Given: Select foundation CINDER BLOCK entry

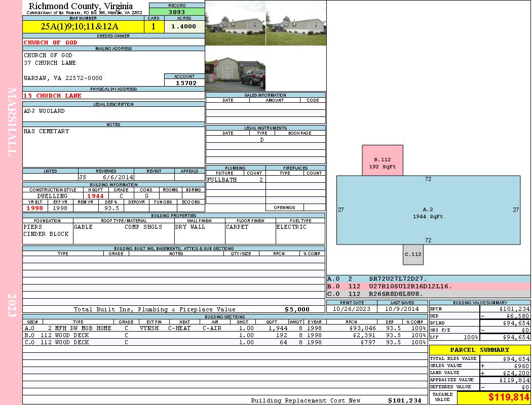Looking at the screenshot, I should [46, 234].
